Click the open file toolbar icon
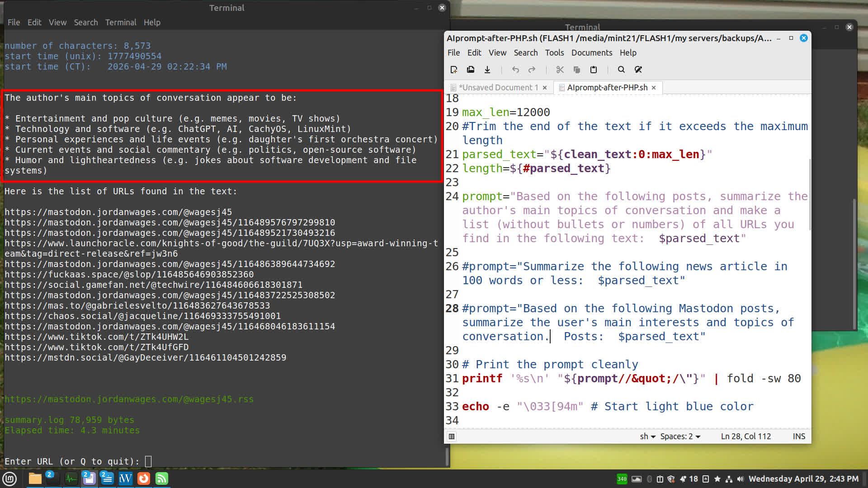This screenshot has height=488, width=868. [471, 70]
